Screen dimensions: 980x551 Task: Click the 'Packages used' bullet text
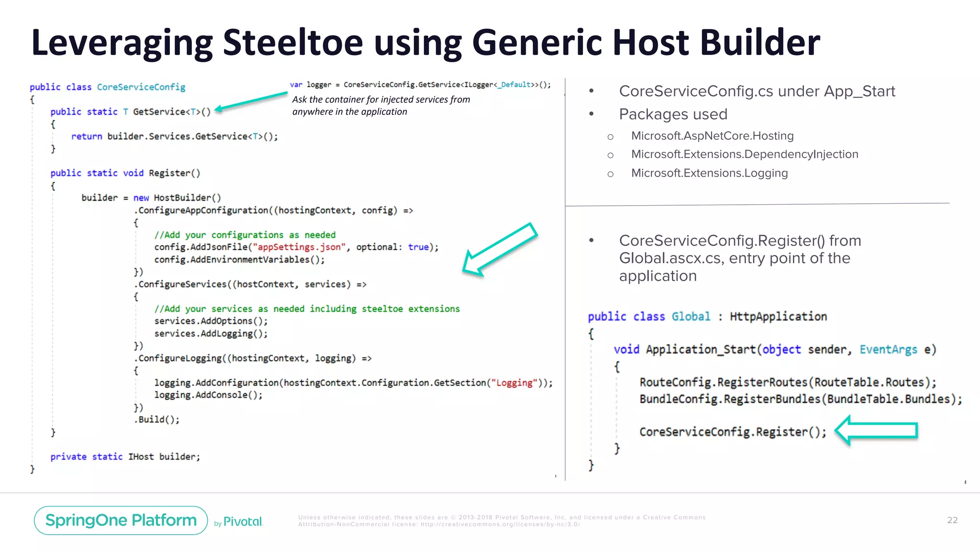tap(673, 114)
